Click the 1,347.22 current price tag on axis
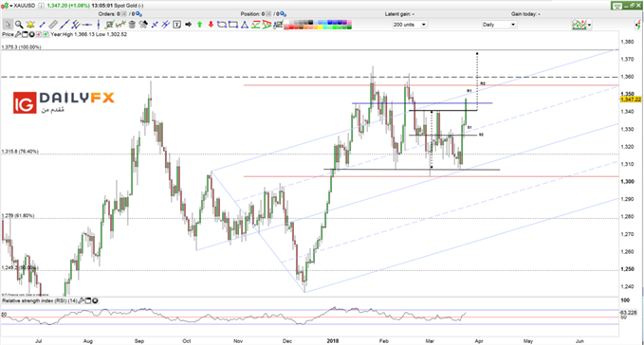The image size is (644, 345). click(x=631, y=100)
